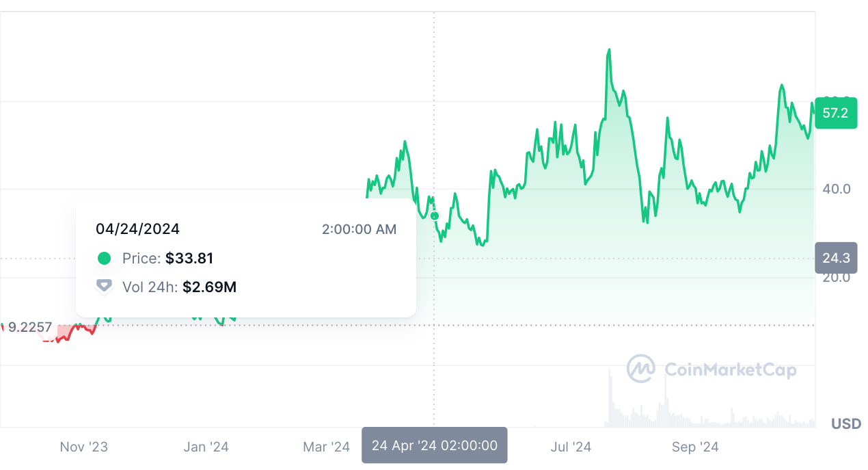Click the 24 Apr '24 02:00:00 date label
The height and width of the screenshot is (470, 868).
[434, 445]
